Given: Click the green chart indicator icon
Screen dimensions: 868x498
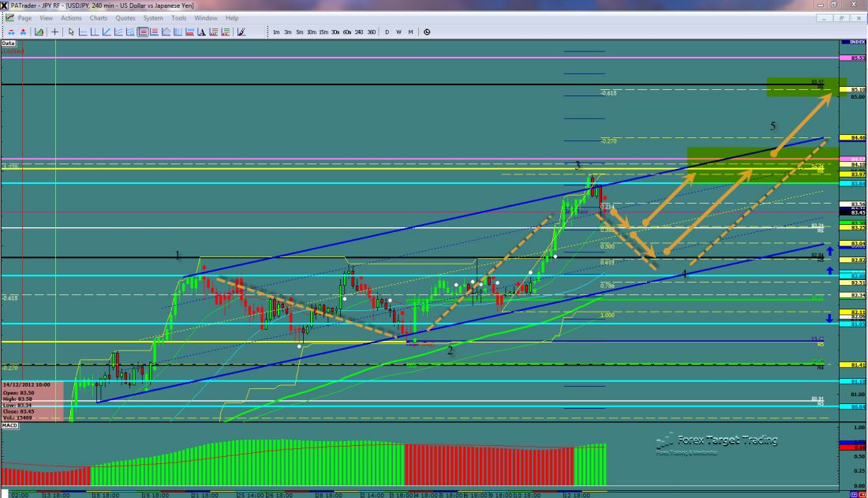Looking at the screenshot, I should tap(37, 32).
